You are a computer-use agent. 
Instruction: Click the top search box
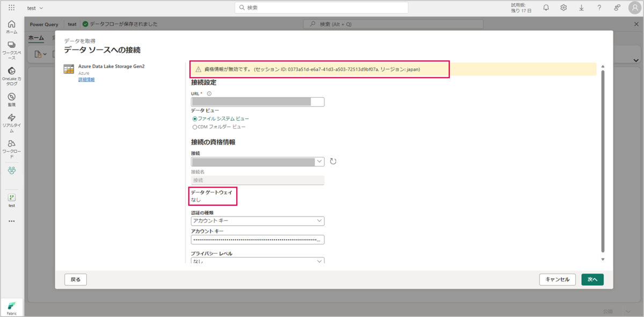pos(321,8)
